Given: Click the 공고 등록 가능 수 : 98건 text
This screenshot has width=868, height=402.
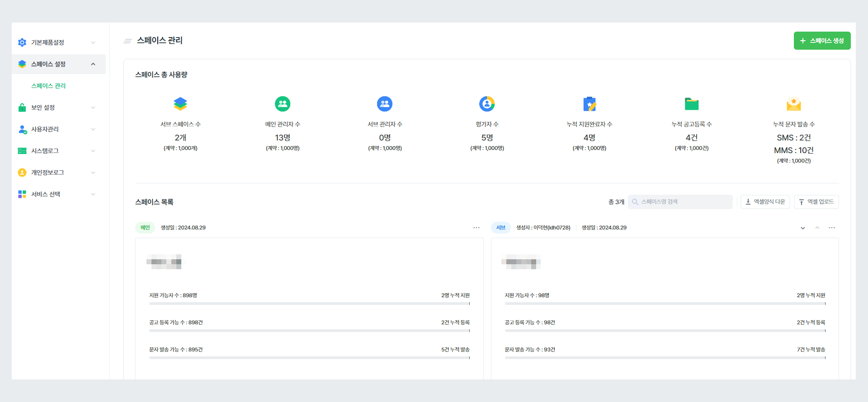Looking at the screenshot, I should tap(530, 323).
